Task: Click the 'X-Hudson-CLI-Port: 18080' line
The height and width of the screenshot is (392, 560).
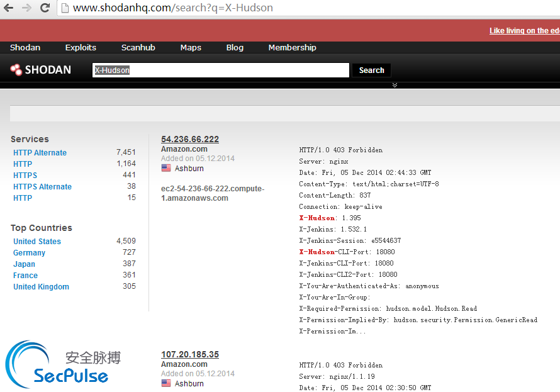Action: coord(347,252)
